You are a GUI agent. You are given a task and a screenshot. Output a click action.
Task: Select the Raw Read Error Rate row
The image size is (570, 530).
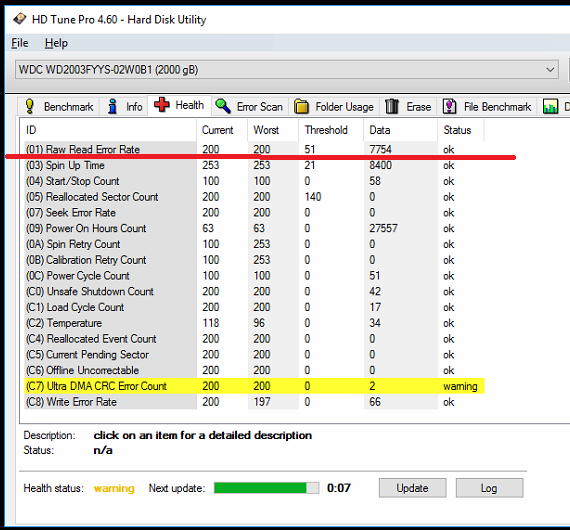click(254, 149)
